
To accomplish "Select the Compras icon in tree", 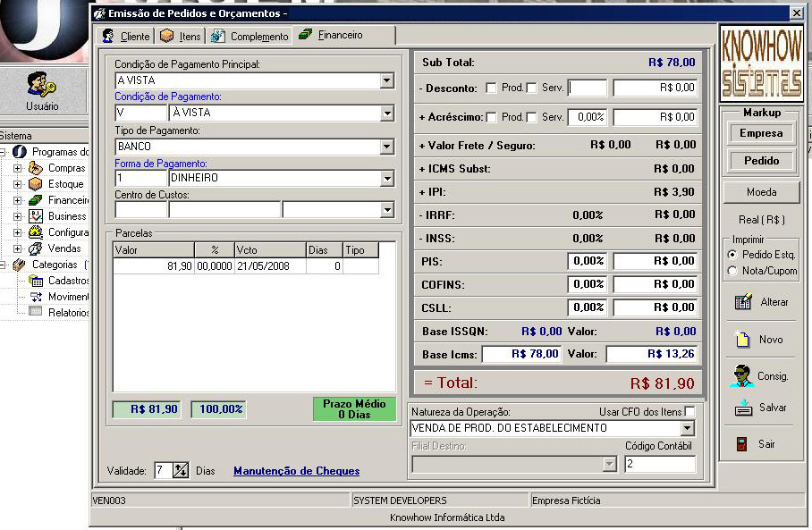I will tap(36, 168).
